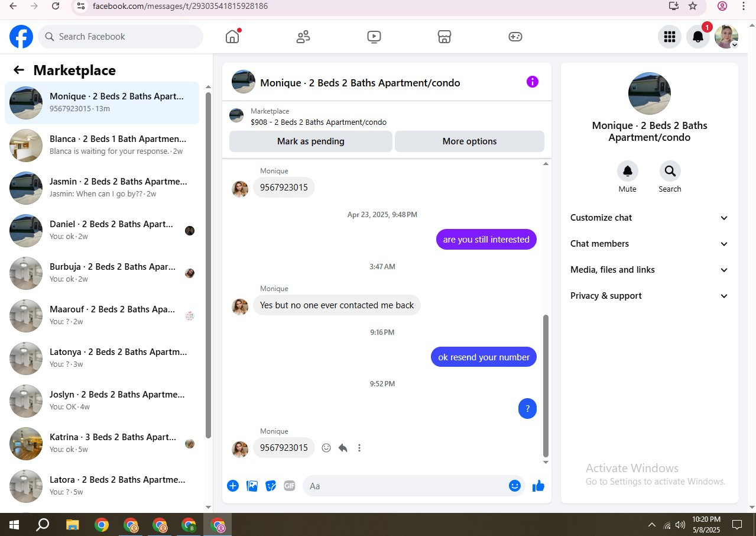The width and height of the screenshot is (756, 536).
Task: Click the chat messages scrollbar
Action: 546,386
